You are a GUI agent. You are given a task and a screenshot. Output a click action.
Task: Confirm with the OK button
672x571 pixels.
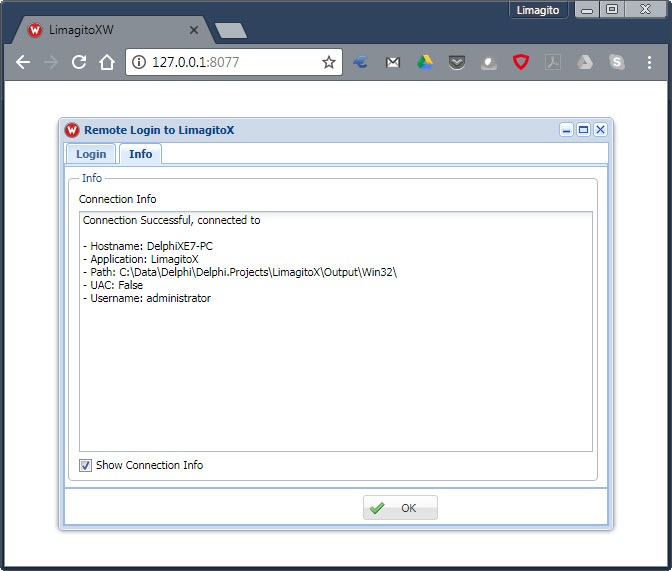(x=400, y=508)
